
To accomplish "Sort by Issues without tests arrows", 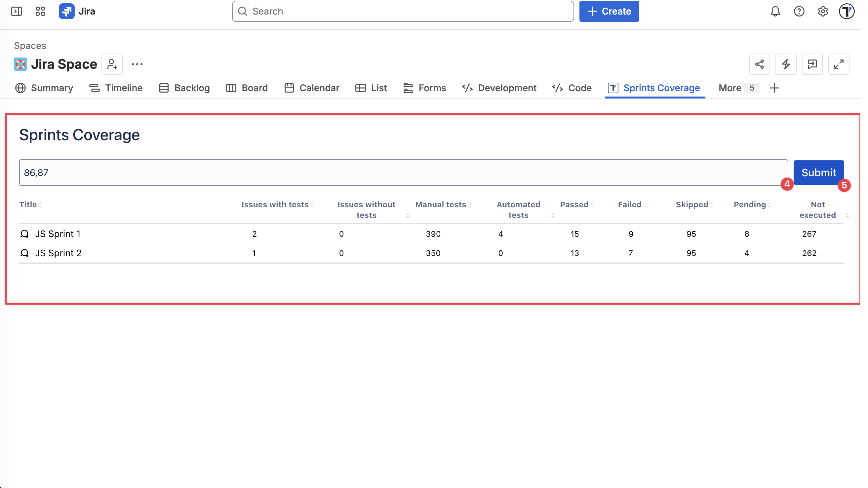I will click(408, 216).
